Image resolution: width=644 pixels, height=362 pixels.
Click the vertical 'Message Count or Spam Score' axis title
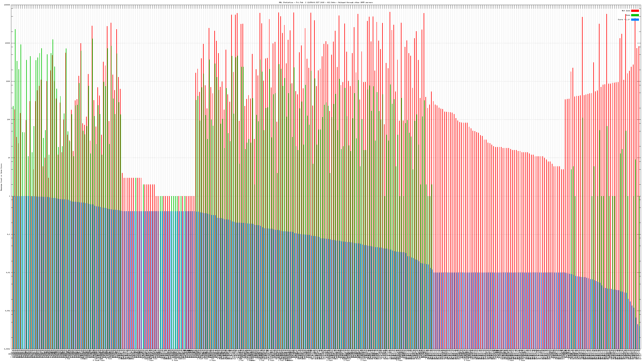[x=1, y=177]
